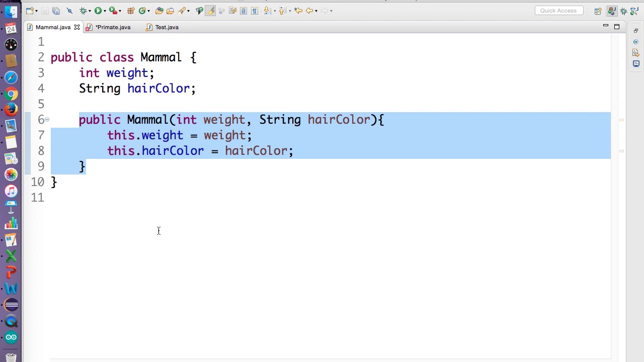Open Firefox from the Dock
The height and width of the screenshot is (362, 644).
click(x=11, y=110)
